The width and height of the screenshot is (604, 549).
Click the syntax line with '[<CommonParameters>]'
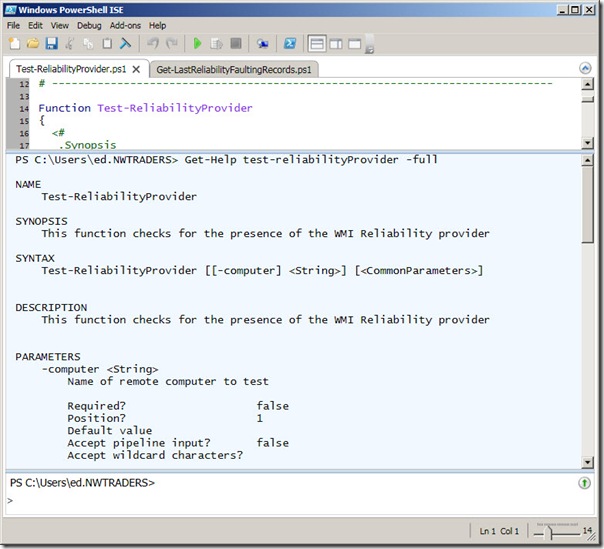point(262,270)
